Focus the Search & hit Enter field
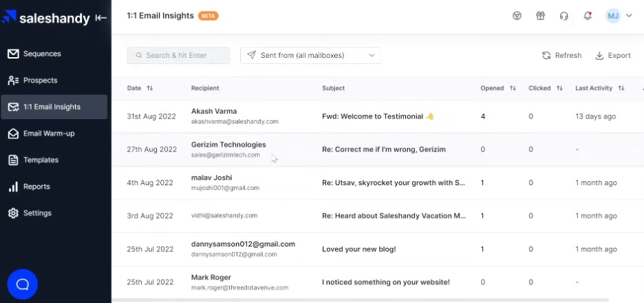 tap(178, 55)
